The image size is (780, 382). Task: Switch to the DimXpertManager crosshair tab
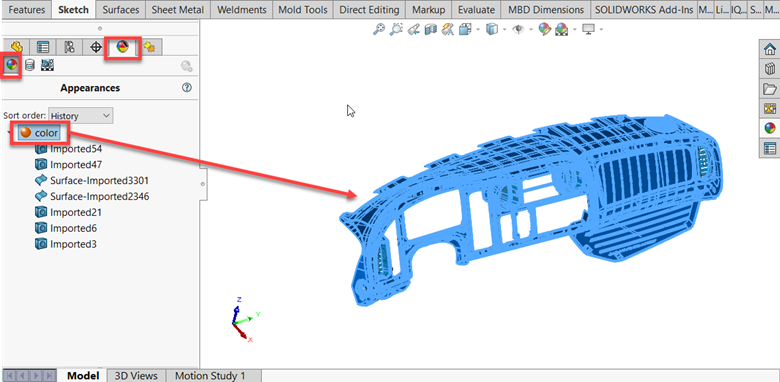tap(96, 47)
